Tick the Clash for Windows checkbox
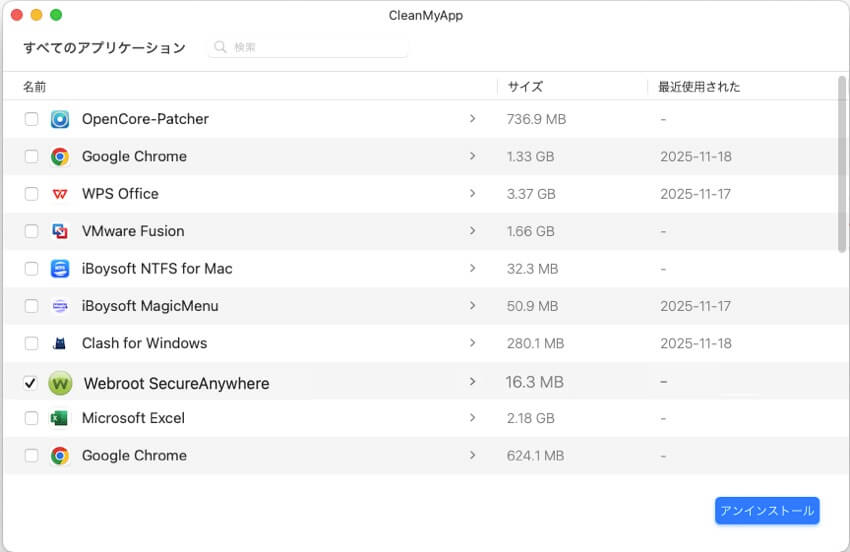This screenshot has height=552, width=850. [31, 343]
